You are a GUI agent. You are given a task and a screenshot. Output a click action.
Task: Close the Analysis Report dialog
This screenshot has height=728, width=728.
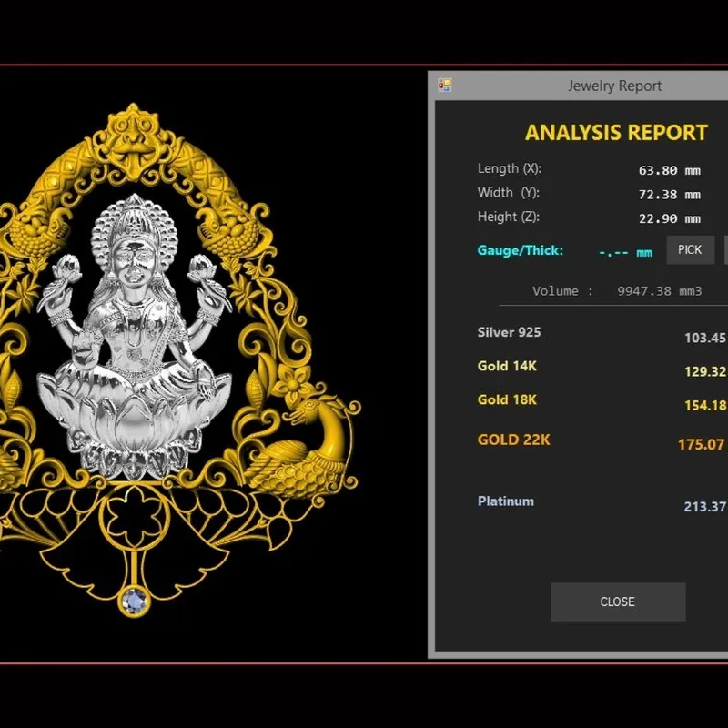coord(618,602)
